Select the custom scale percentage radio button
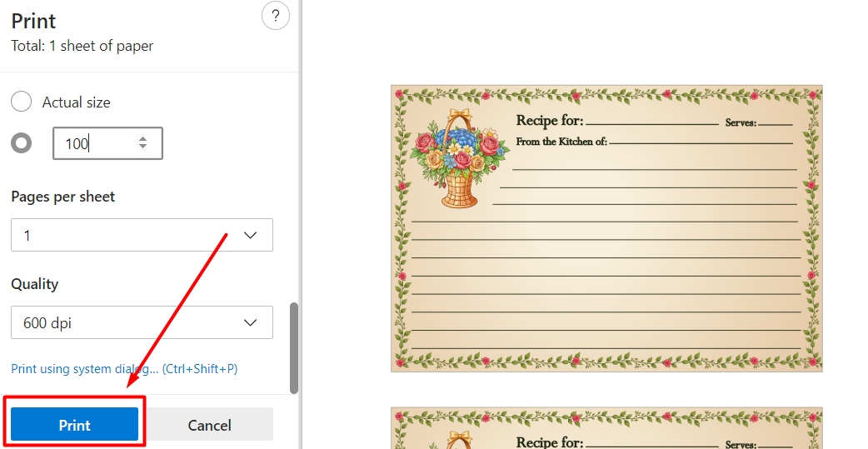Viewport: 868px width, 449px height. tap(21, 143)
